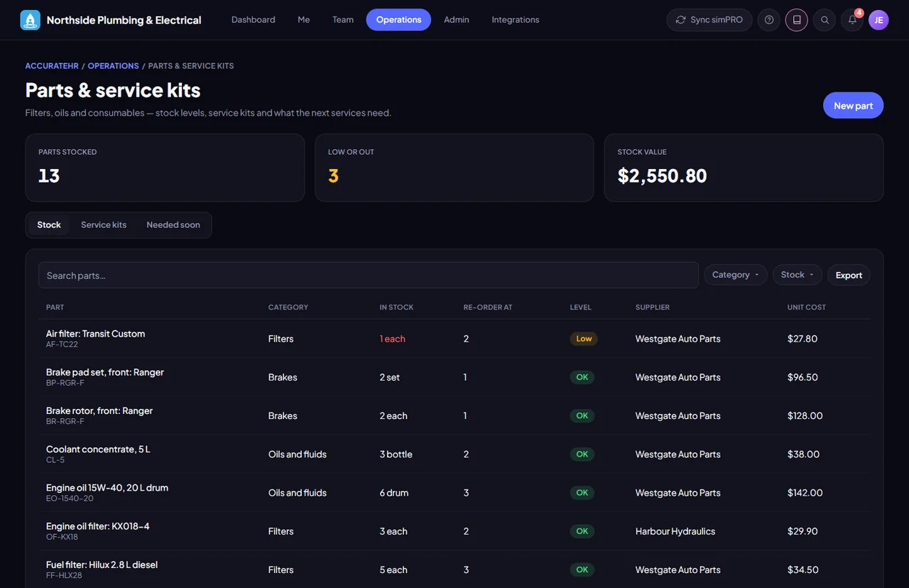
Task: Follow the OPERATIONS breadcrumb link
Action: click(114, 66)
